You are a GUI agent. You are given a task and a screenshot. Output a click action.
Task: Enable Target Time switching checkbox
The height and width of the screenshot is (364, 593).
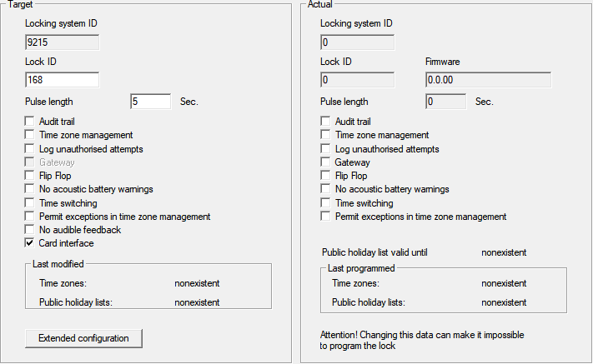30,203
